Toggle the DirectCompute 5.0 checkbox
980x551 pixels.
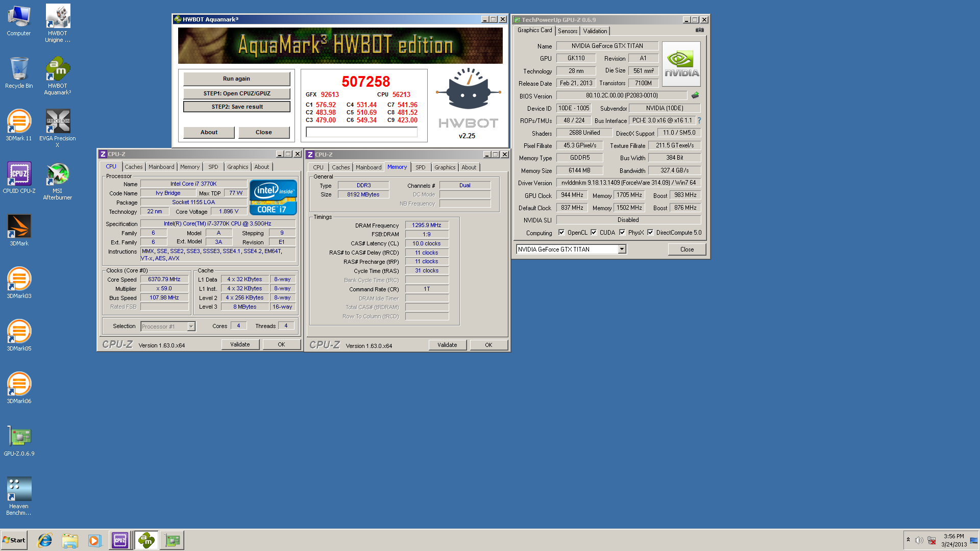[650, 233]
